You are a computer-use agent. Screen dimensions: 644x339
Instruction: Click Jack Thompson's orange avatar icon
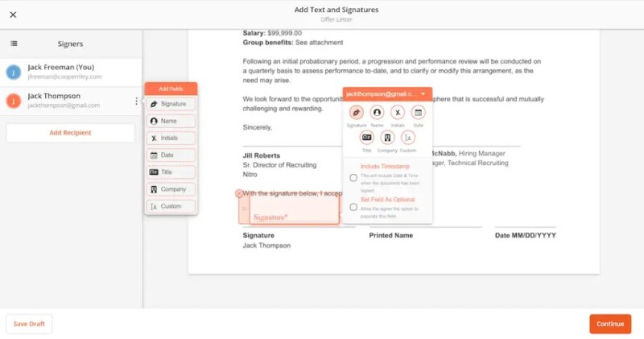14,101
